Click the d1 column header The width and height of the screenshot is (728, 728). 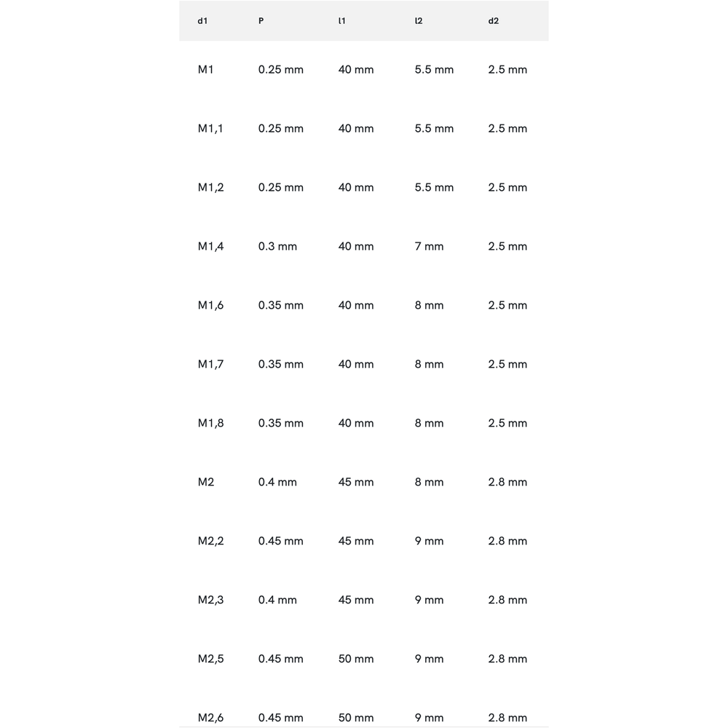point(202,21)
